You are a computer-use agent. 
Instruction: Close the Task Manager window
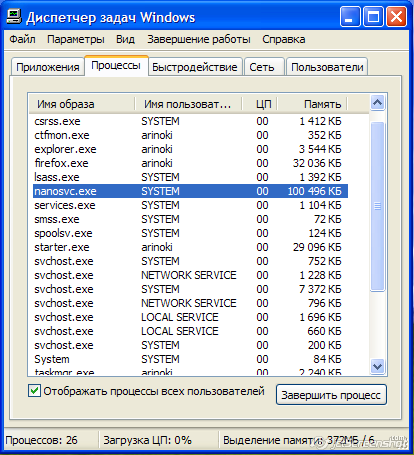pos(396,16)
